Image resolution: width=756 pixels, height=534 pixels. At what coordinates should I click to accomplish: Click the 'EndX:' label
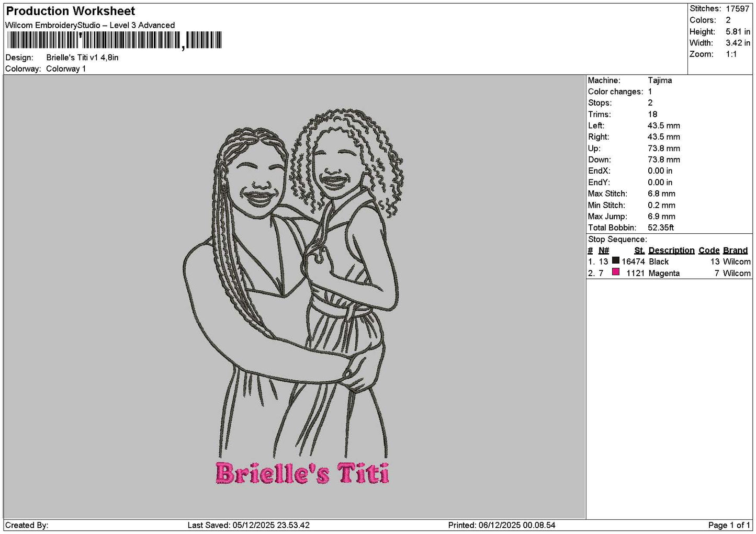pyautogui.click(x=599, y=171)
